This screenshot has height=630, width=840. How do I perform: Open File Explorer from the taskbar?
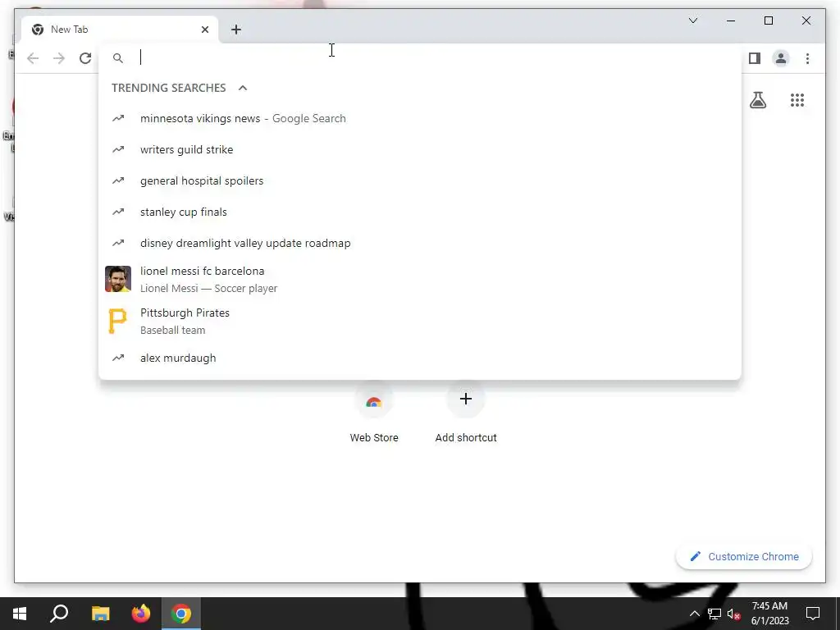(100, 614)
